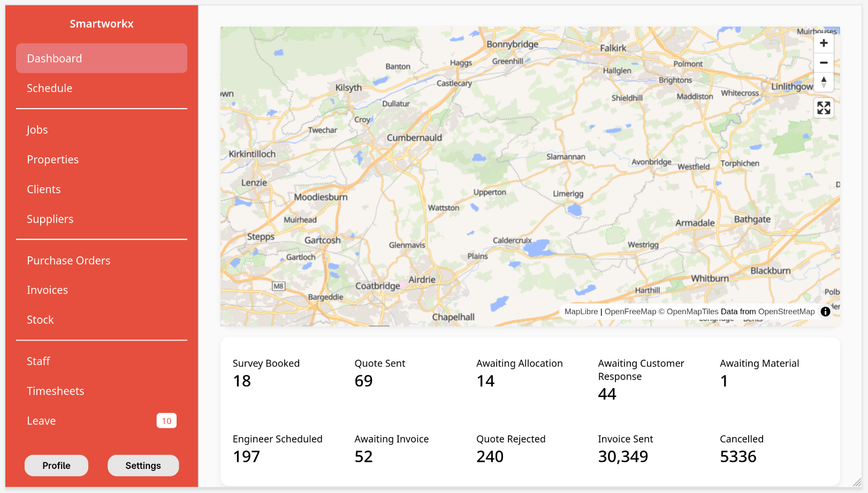Click the Smartworkx logo title

click(102, 24)
